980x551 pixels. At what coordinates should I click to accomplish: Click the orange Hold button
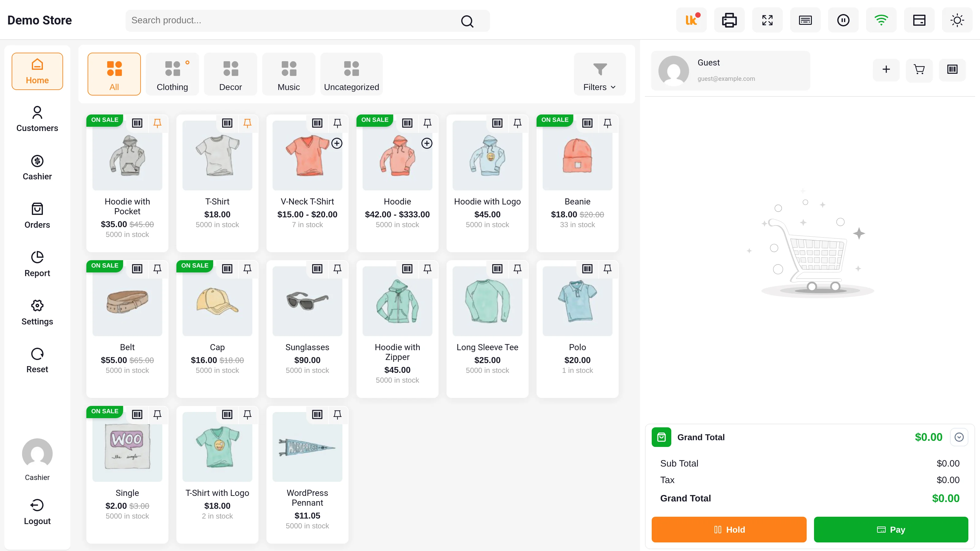(x=729, y=529)
